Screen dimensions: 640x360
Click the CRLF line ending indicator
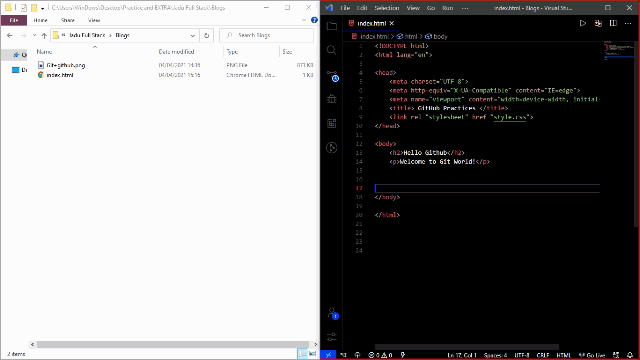(x=542, y=355)
